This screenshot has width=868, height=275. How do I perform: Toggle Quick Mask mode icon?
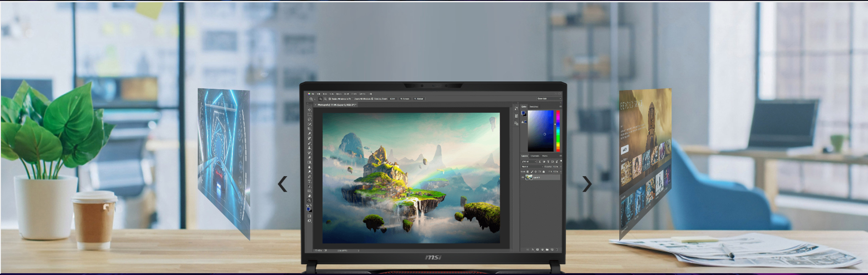[309, 216]
